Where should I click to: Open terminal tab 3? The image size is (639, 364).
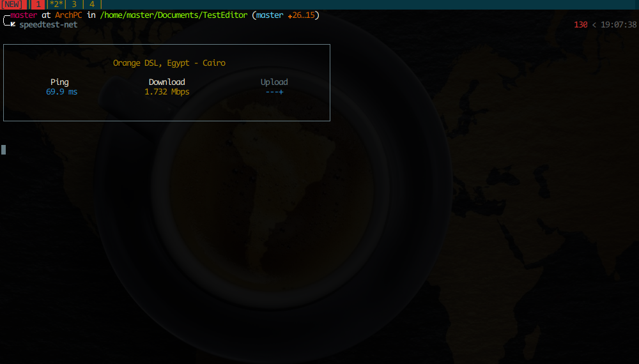74,4
